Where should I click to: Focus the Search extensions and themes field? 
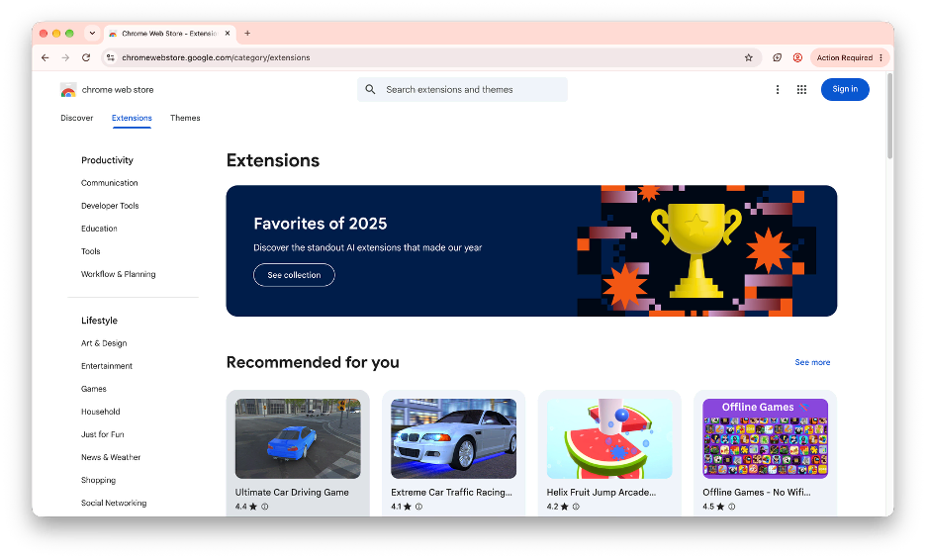[462, 90]
